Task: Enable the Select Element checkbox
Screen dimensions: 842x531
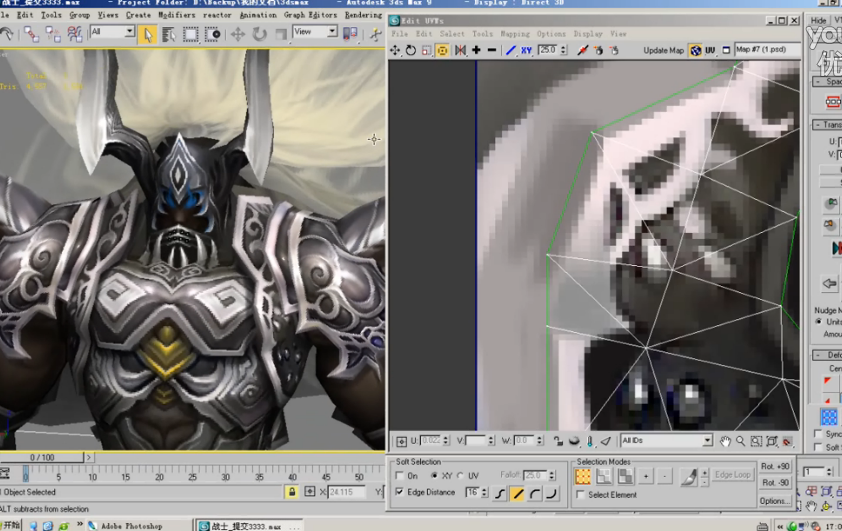Action: 580,494
